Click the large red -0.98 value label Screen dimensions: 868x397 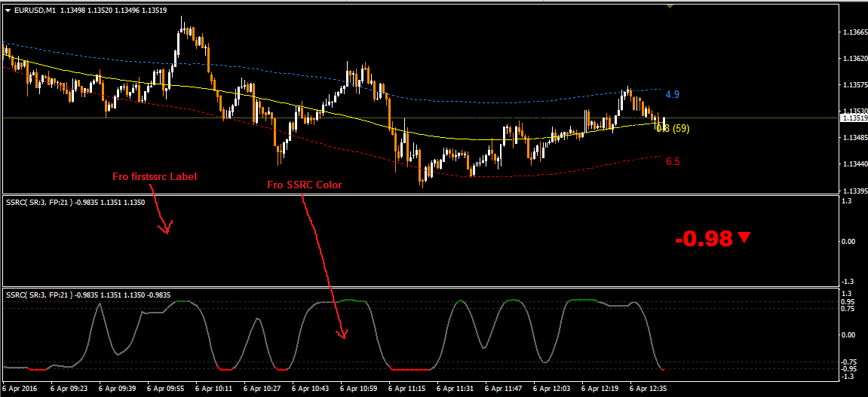tap(704, 239)
